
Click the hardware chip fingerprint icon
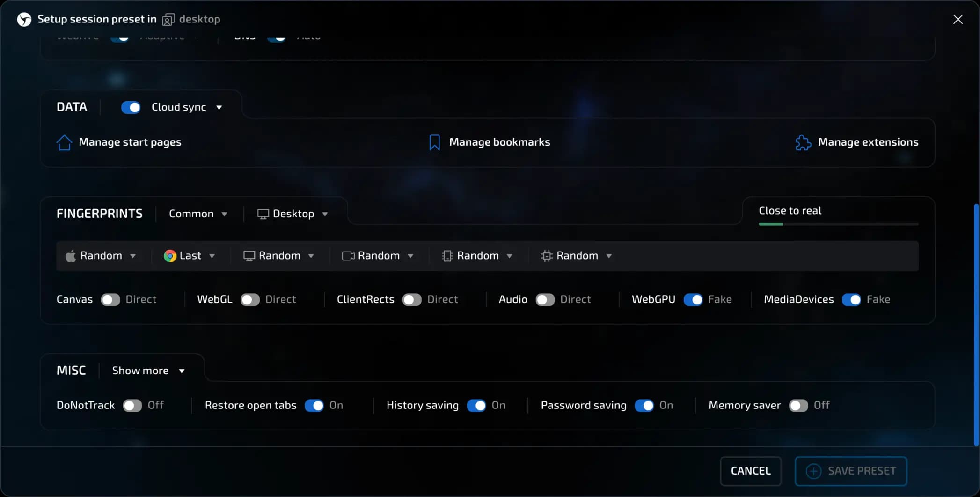(447, 256)
